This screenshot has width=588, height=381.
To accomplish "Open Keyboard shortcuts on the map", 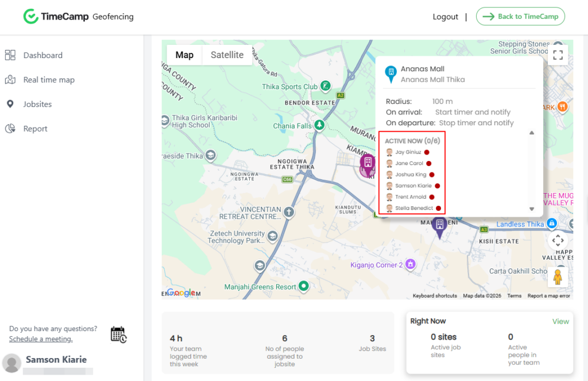I will [435, 296].
